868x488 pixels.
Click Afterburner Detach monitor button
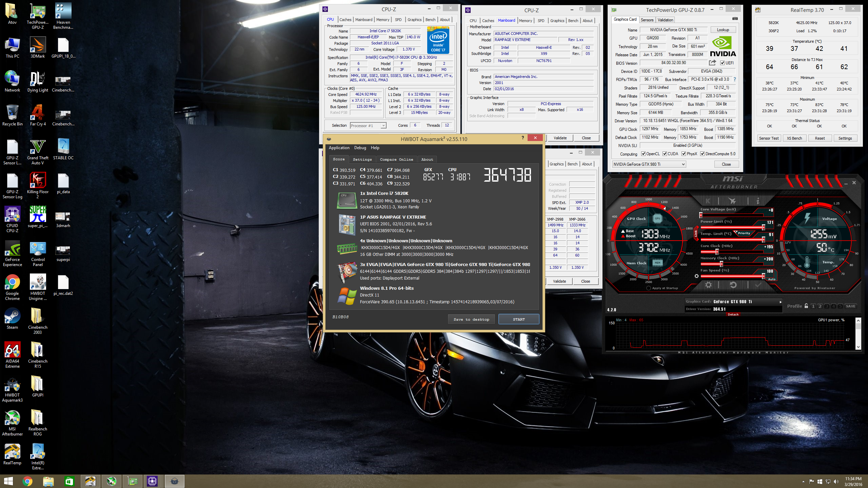click(x=733, y=314)
